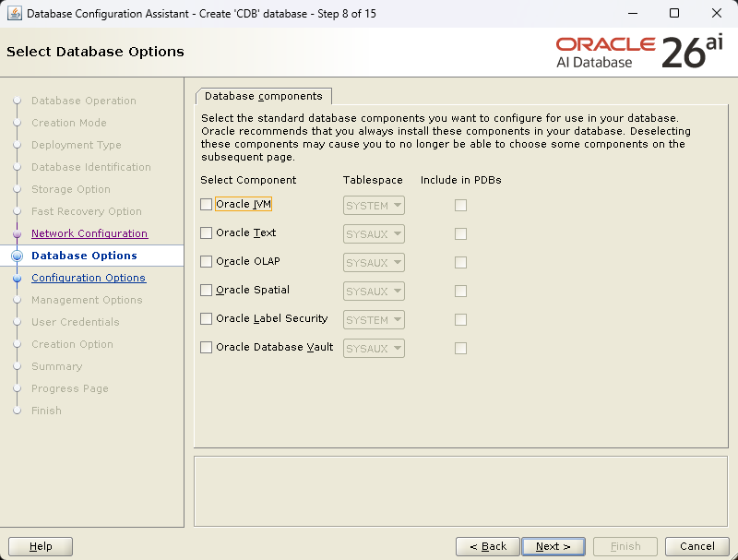This screenshot has width=738, height=560.
Task: Toggle Include in PDBs for Oracle Text
Action: 460,234
